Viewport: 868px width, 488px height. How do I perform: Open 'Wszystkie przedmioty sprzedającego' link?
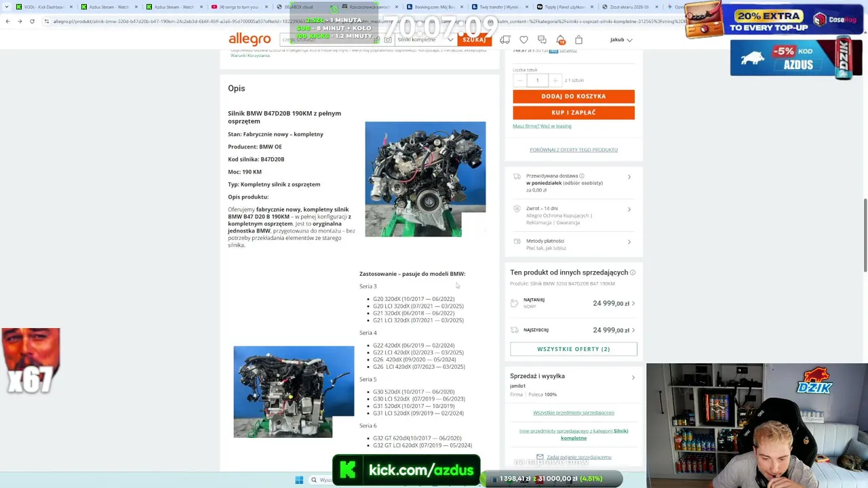[x=574, y=413]
